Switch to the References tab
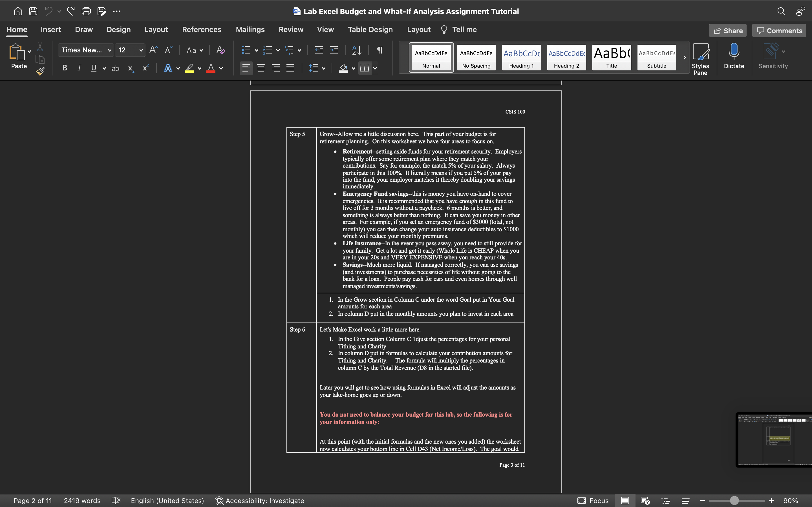This screenshot has height=507, width=812. (201, 30)
